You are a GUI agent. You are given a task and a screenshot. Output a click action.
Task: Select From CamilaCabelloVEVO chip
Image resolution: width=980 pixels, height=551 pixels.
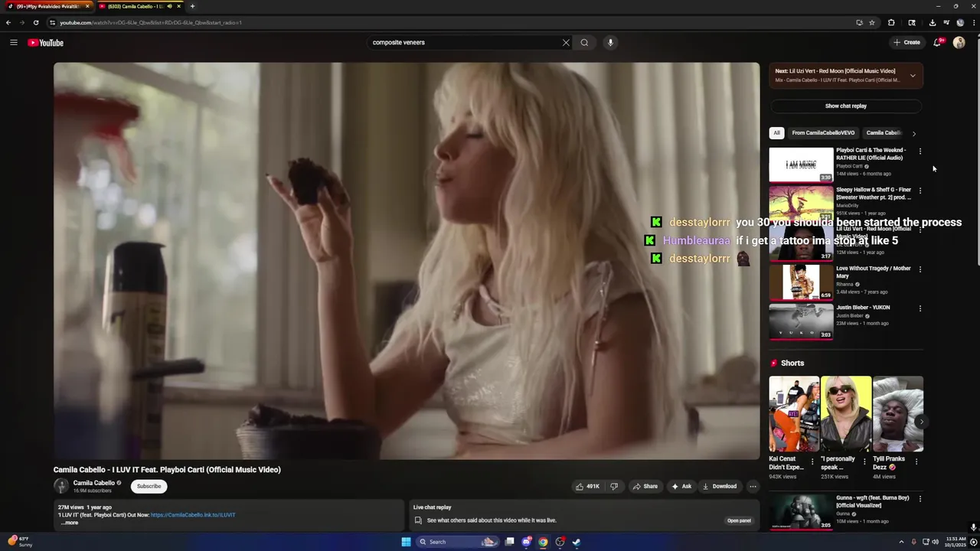[823, 133]
